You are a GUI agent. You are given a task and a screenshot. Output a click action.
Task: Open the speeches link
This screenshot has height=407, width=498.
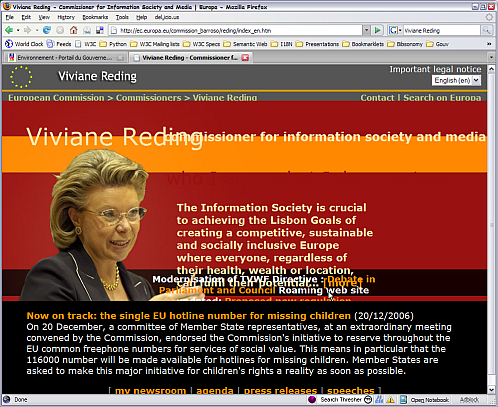click(x=351, y=390)
